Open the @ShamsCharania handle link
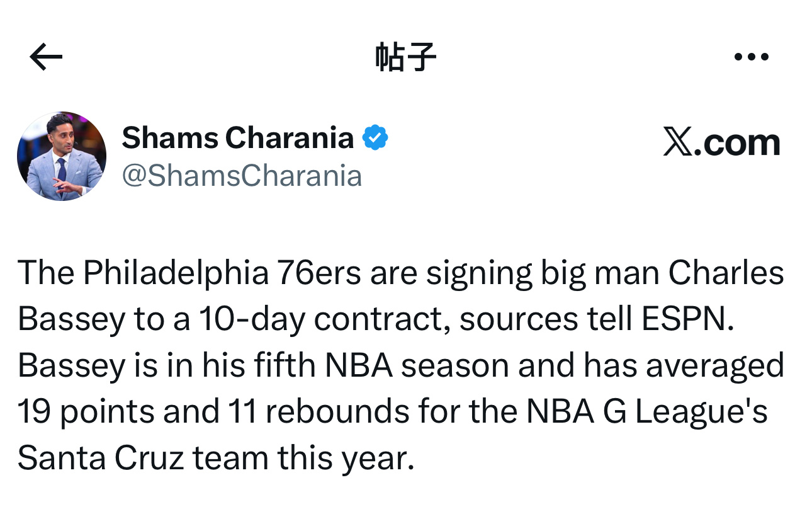812x514 pixels. point(243,176)
